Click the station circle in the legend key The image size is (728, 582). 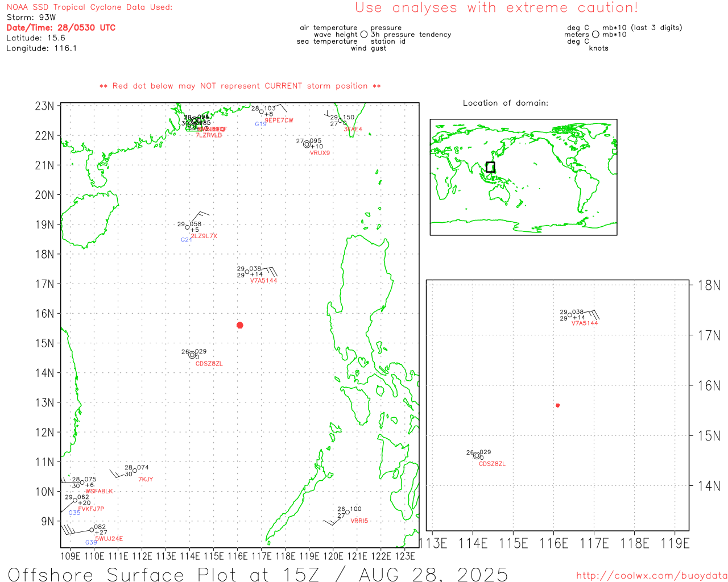pos(364,35)
